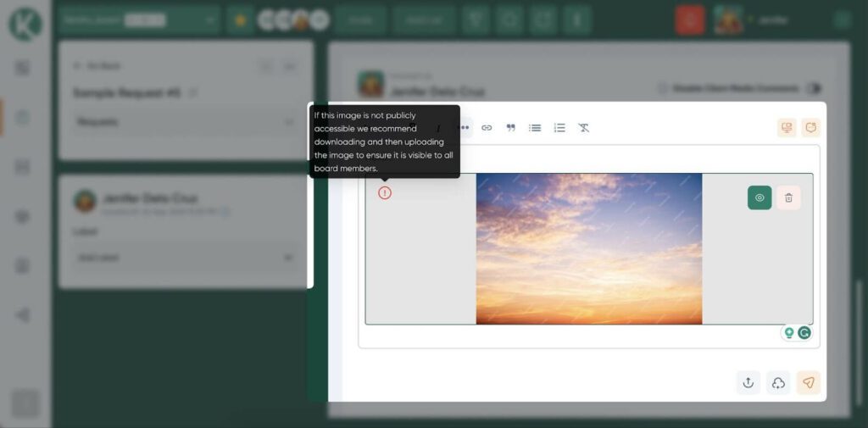The image size is (868, 428).
Task: Open the Requests dropdown
Action: click(x=184, y=122)
